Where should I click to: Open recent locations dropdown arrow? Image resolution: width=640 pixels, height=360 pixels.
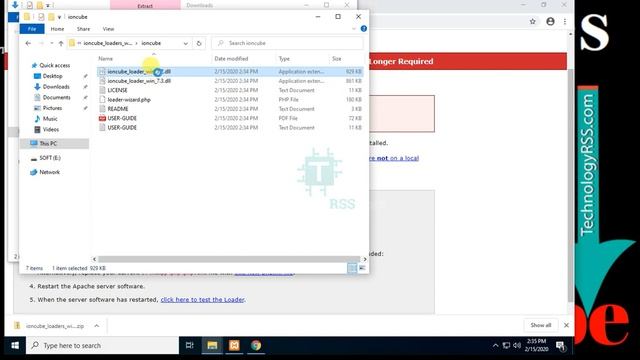tap(51, 43)
